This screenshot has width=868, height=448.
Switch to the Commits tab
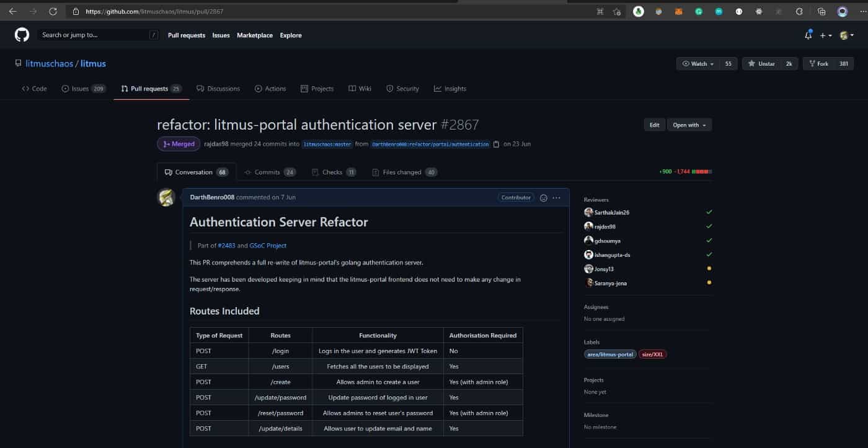[x=270, y=172]
